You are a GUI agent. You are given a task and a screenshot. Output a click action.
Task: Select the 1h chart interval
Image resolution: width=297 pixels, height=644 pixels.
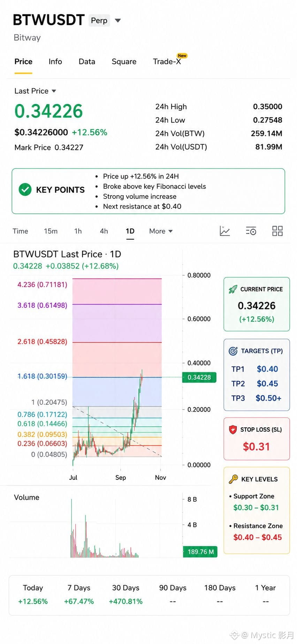point(78,231)
